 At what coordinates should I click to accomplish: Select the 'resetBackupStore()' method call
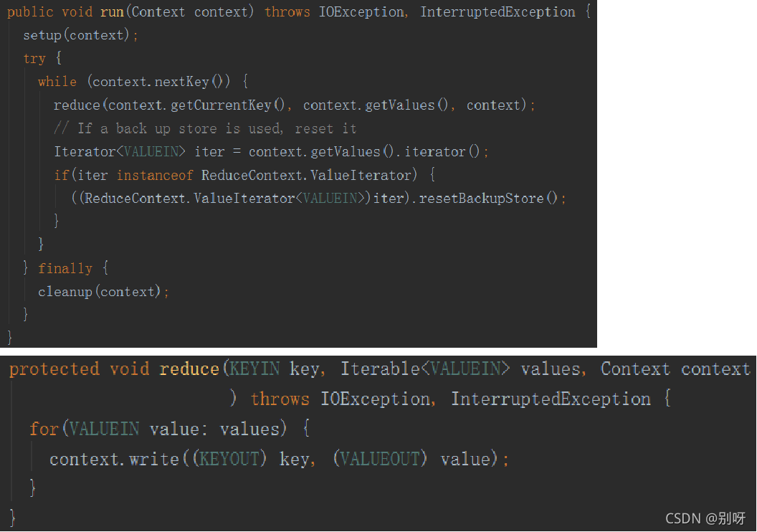489,198
